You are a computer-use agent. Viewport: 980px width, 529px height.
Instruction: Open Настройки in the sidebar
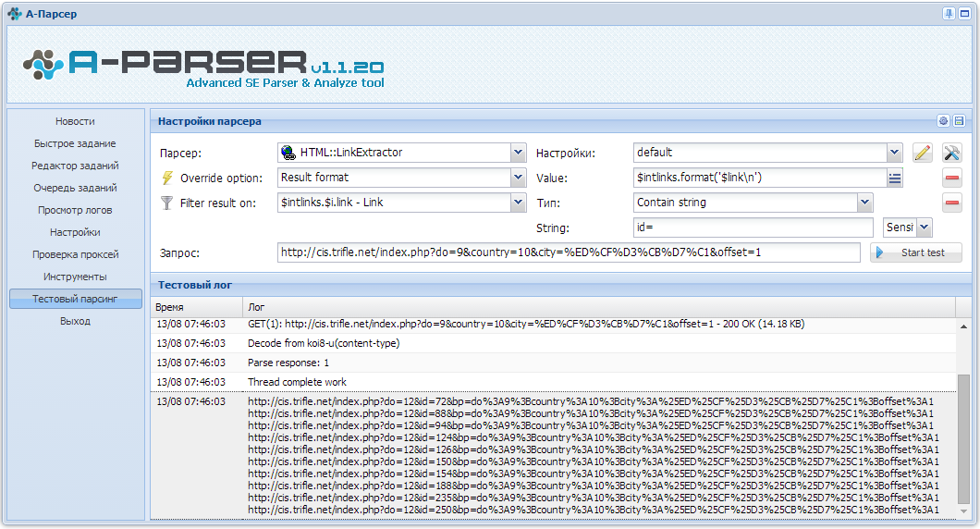75,232
